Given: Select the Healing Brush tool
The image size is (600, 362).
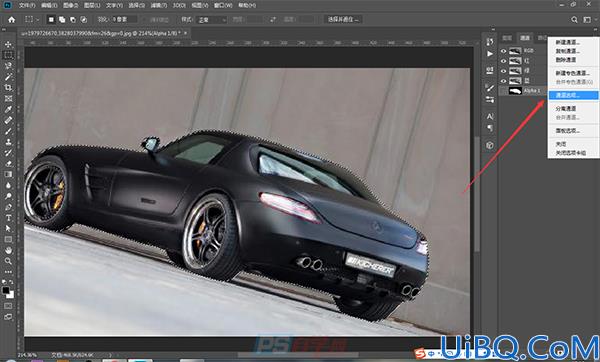Looking at the screenshot, I should pos(8,120).
